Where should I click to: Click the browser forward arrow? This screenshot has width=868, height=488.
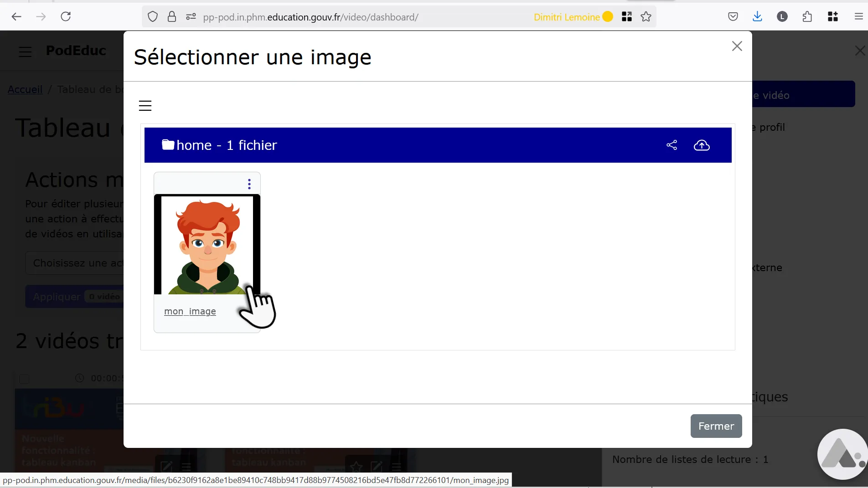(41, 17)
